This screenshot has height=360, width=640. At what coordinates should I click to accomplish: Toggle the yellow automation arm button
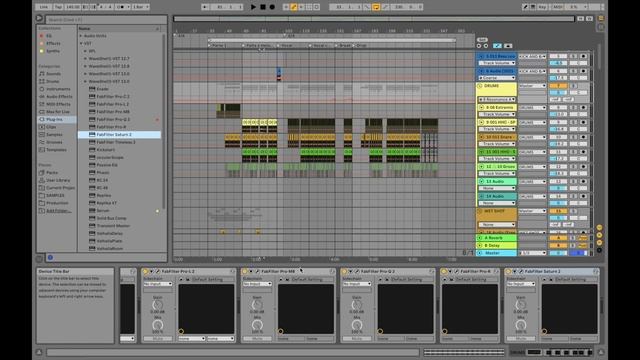click(x=293, y=7)
